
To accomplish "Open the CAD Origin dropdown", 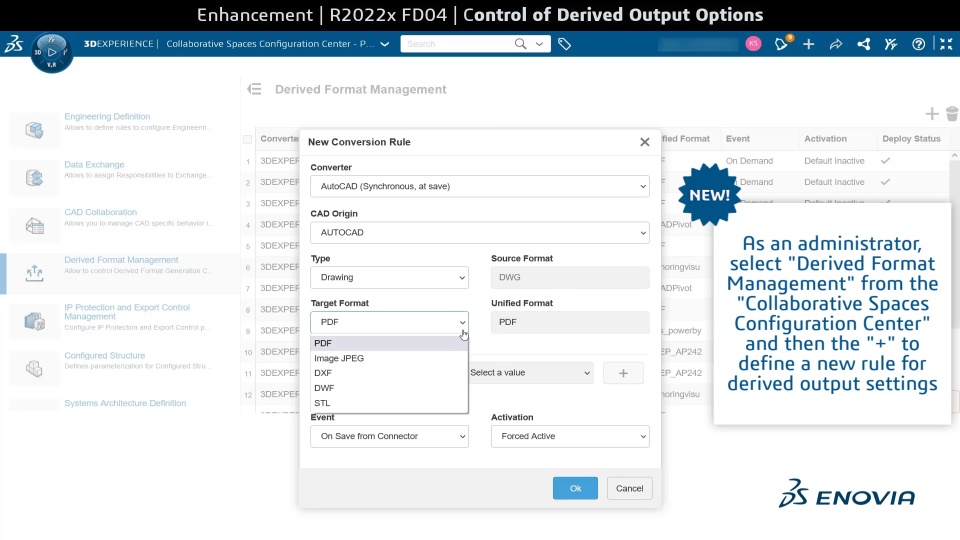I will click(479, 233).
